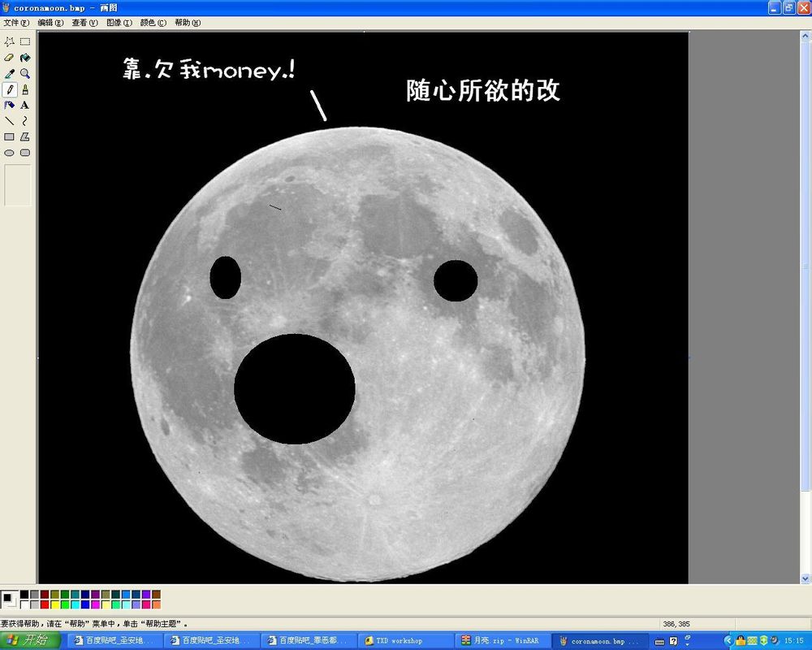Viewport: 812px width, 650px height.
Task: Choose the Curve tool
Action: click(x=25, y=121)
